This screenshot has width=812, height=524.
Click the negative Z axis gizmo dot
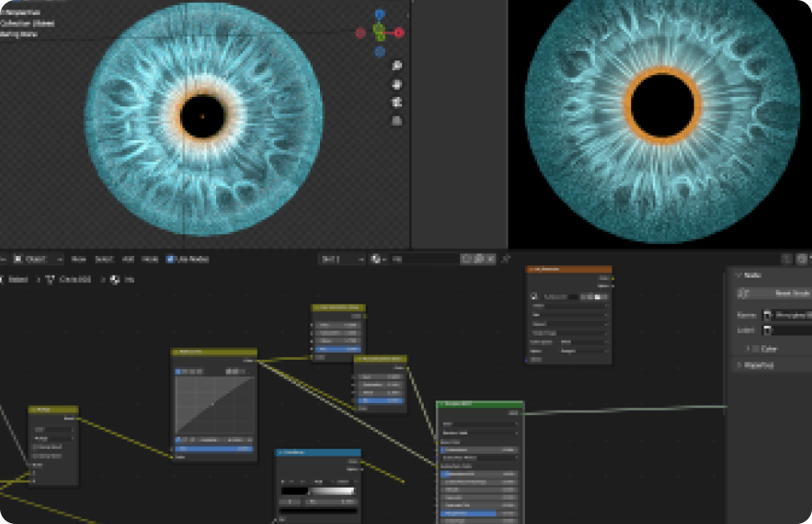[380, 51]
